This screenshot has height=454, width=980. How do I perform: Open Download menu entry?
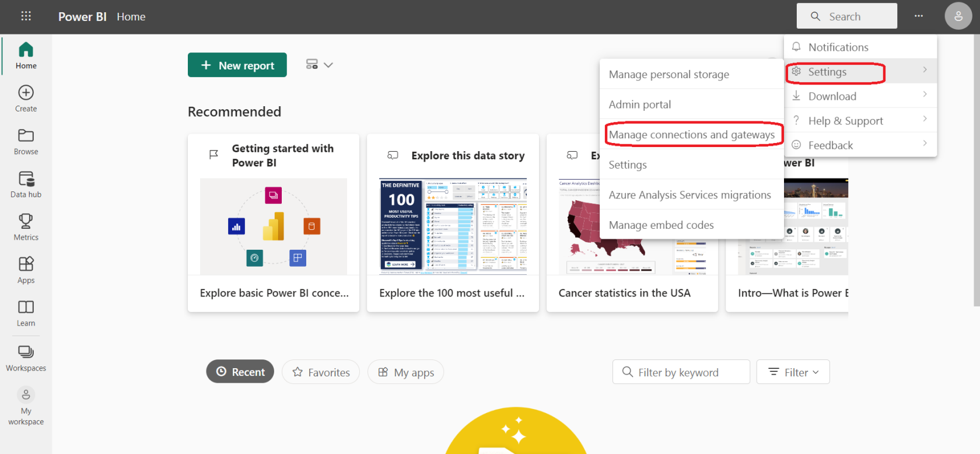coord(860,96)
